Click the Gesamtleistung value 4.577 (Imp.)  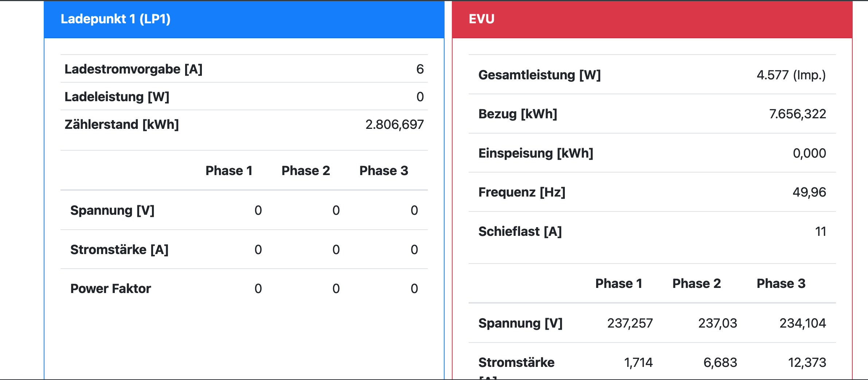tap(791, 75)
